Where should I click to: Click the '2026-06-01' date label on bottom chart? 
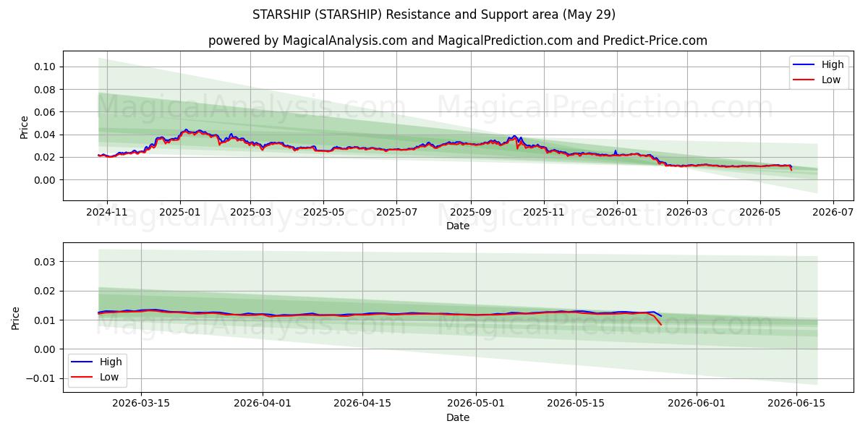point(697,404)
